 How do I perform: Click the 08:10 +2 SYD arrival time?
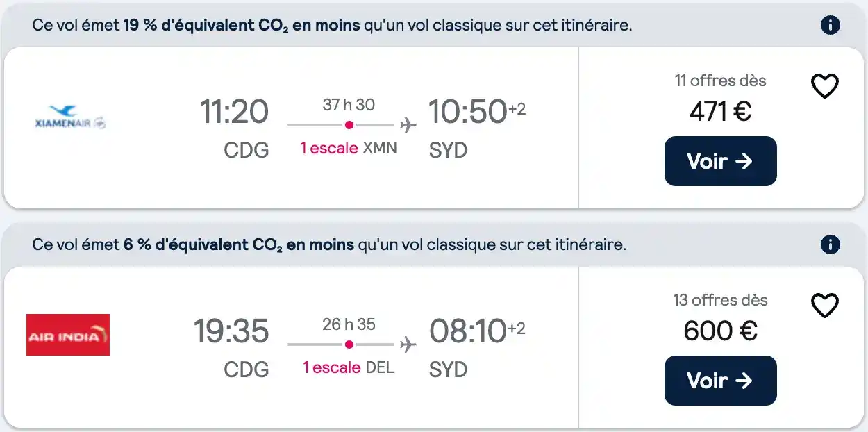tap(477, 331)
